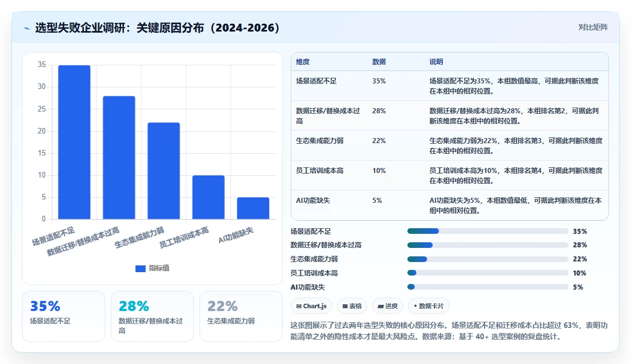Screen dimensions: 631x364
Task: Click the 场景适配不足 progress list label
Action: point(310,231)
